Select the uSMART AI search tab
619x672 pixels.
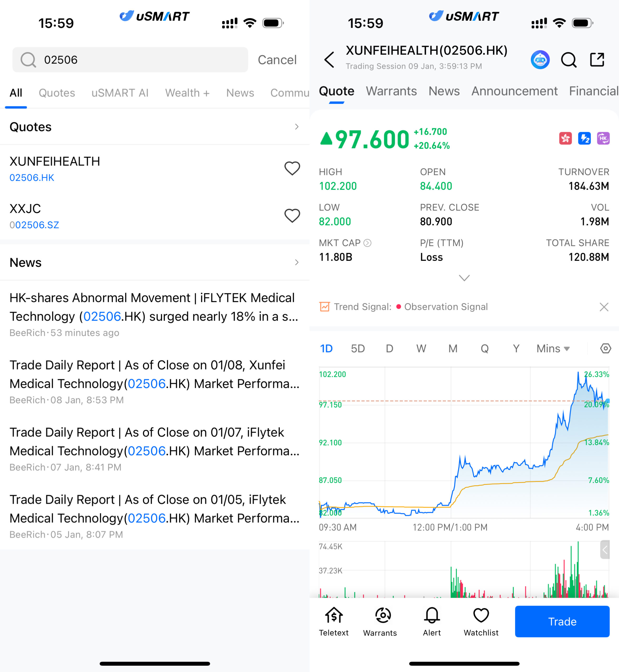click(120, 93)
